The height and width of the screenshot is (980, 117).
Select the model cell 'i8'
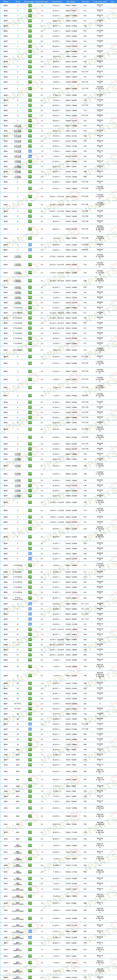(x=18, y=624)
